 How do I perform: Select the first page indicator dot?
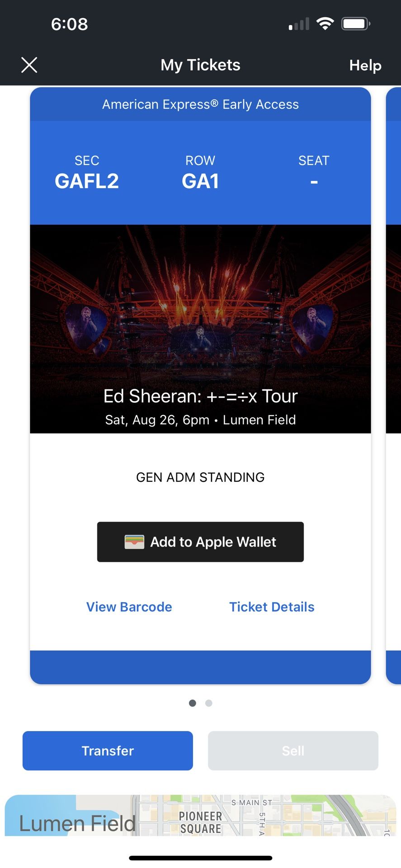(192, 703)
